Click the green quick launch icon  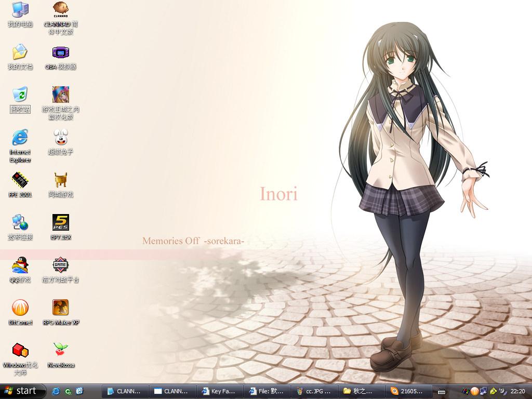pos(68,392)
